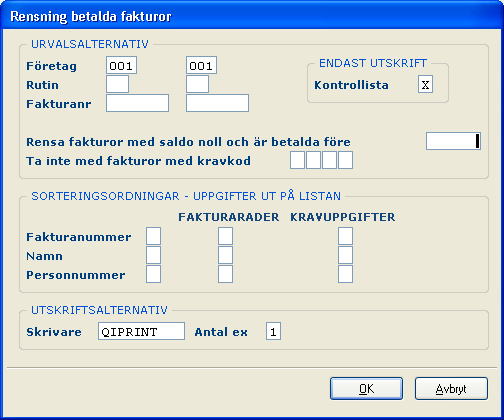Image resolution: width=504 pixels, height=420 pixels.
Task: Click the Antal ex field
Action: [273, 331]
